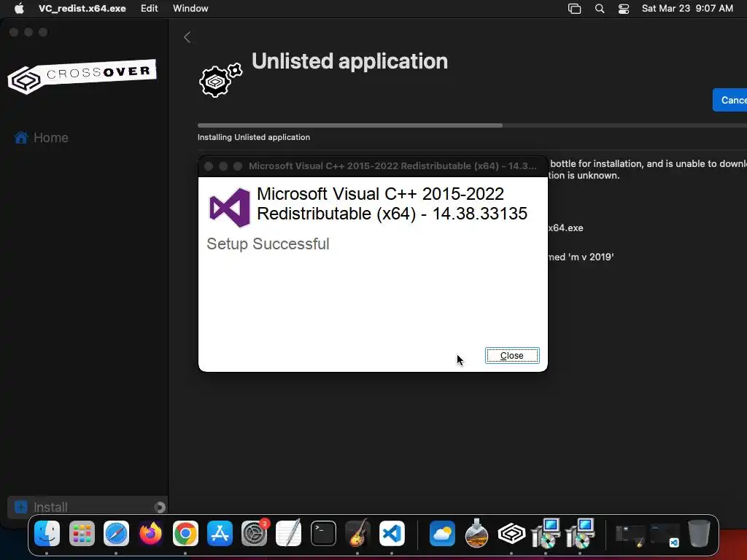Click the Unlisted application gear icon

tap(220, 79)
